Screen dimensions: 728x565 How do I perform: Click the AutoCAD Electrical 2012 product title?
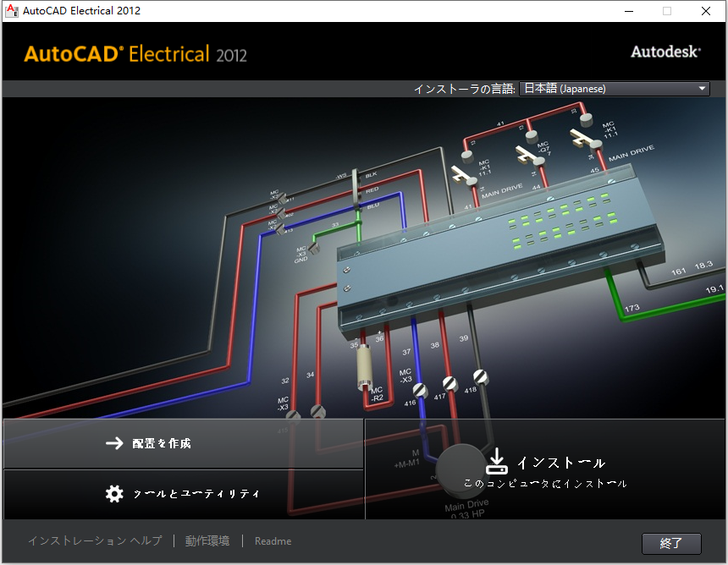[135, 54]
